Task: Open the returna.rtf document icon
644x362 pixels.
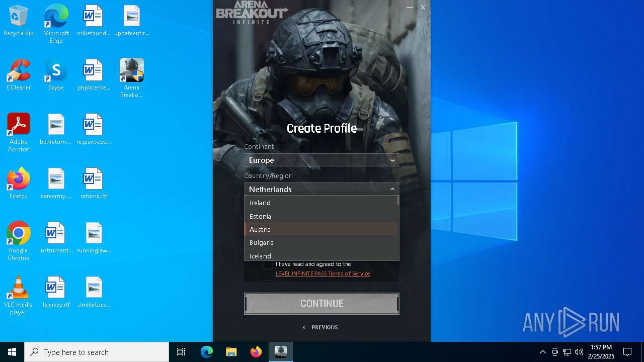Action: (94, 184)
